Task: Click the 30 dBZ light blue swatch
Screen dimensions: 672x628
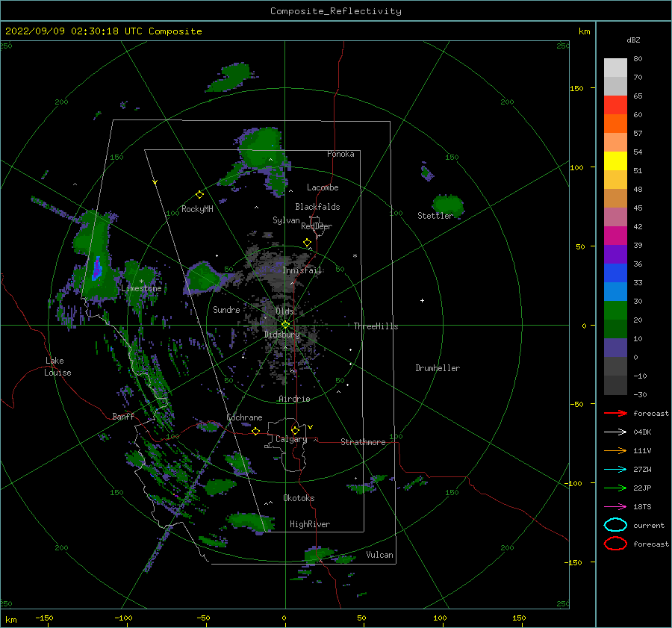Action: (x=615, y=291)
